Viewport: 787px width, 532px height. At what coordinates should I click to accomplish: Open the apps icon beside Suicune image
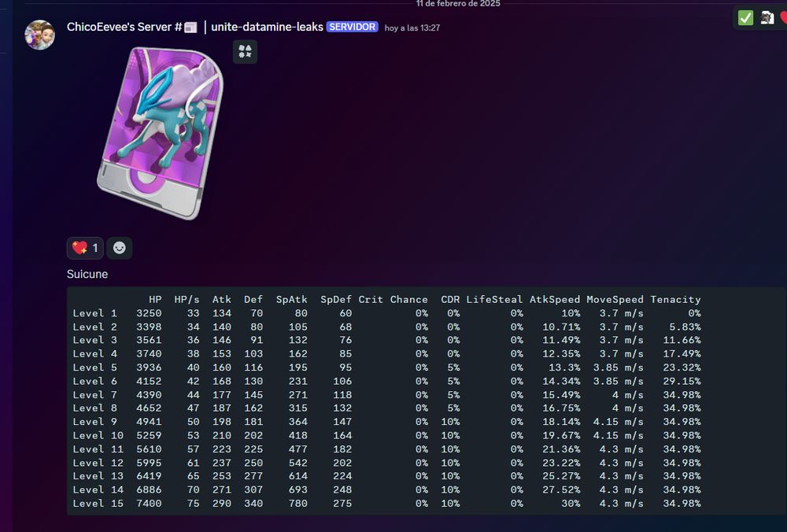tap(245, 52)
